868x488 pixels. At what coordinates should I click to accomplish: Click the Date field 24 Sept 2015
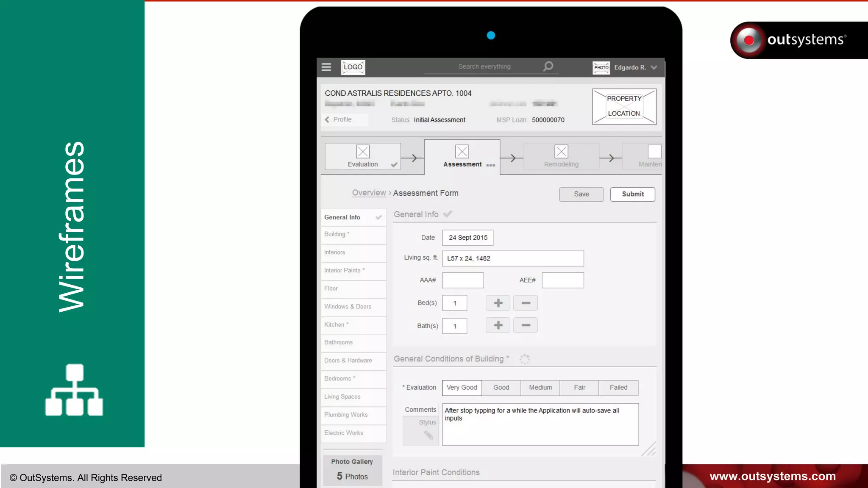click(468, 238)
